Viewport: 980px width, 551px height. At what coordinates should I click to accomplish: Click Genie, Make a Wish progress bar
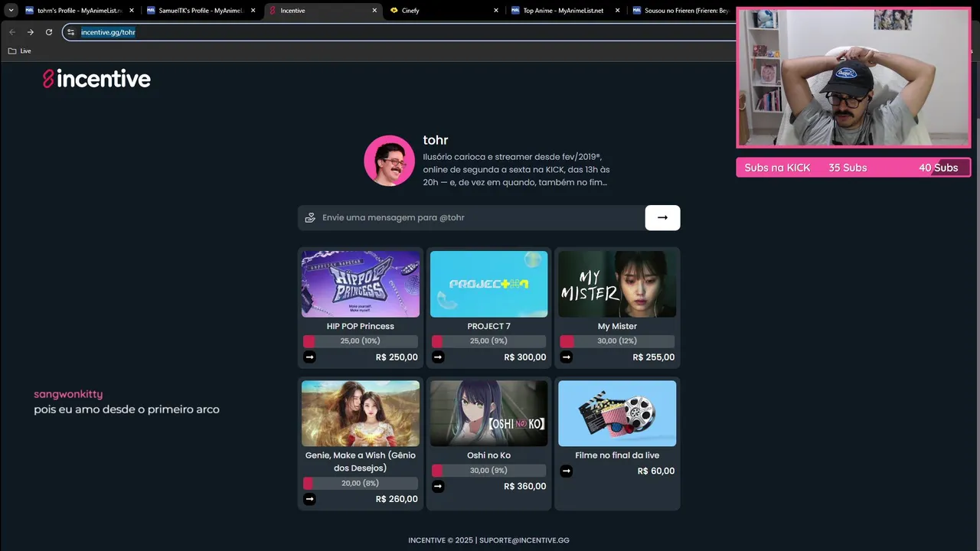pos(361,484)
